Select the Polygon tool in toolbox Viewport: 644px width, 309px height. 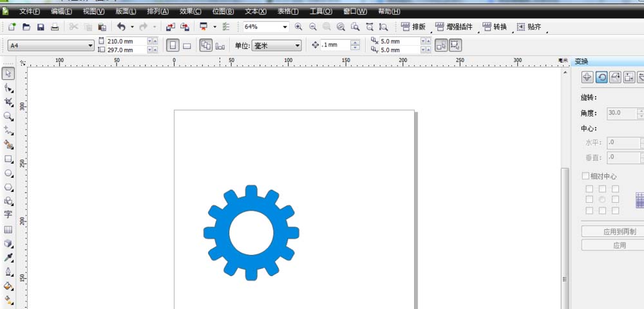pos(8,187)
